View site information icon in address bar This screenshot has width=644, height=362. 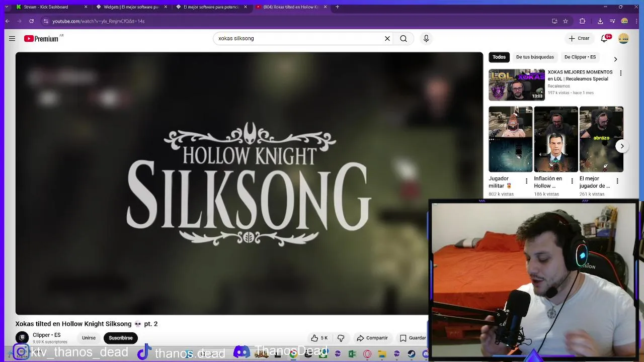[x=46, y=21]
